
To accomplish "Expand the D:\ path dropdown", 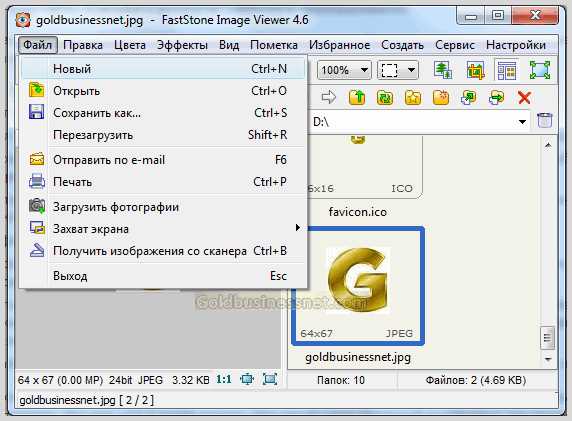I will click(x=522, y=122).
